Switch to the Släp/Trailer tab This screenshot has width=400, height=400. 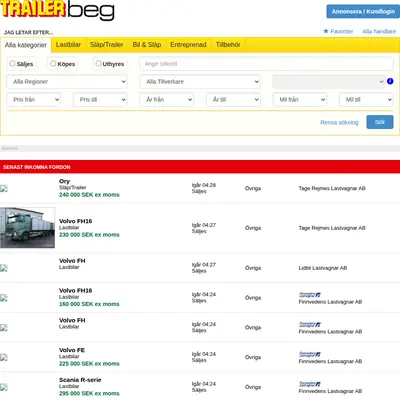[107, 45]
